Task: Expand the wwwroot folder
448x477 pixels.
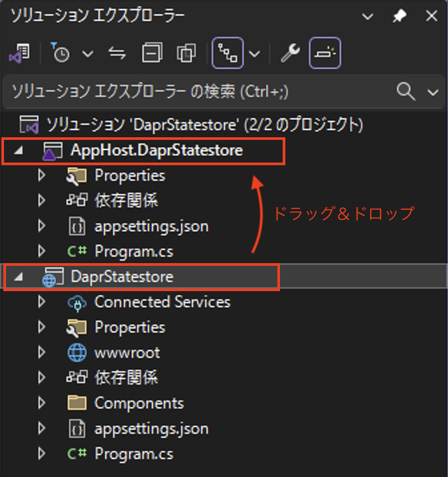Action: 42,352
